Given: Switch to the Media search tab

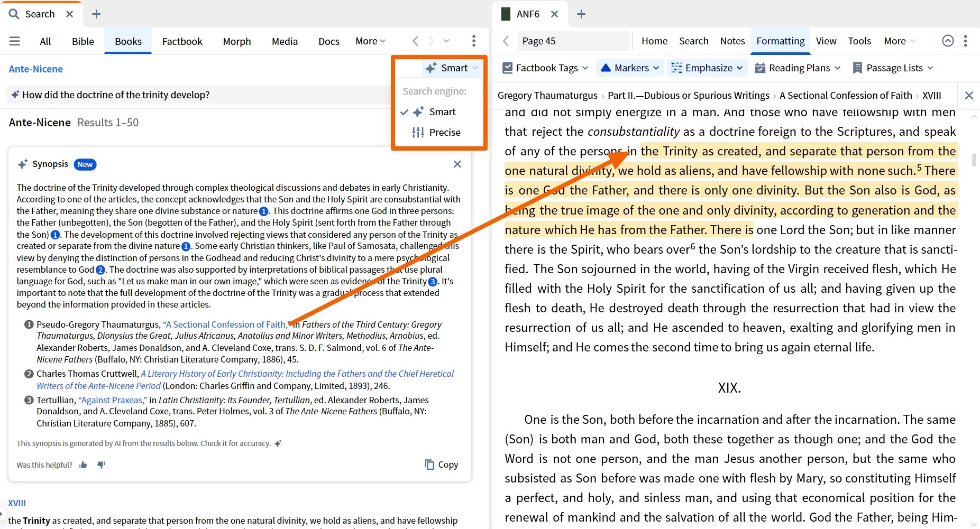Looking at the screenshot, I should click(x=285, y=41).
